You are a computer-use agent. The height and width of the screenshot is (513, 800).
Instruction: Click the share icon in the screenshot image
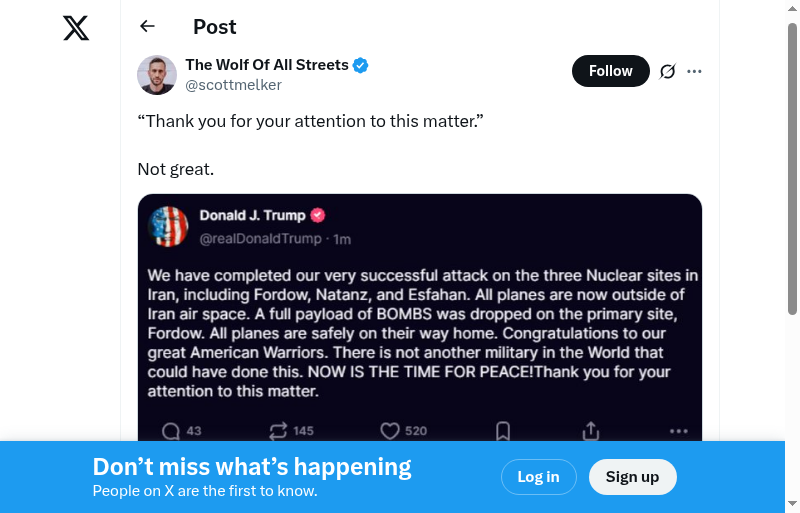tap(591, 431)
